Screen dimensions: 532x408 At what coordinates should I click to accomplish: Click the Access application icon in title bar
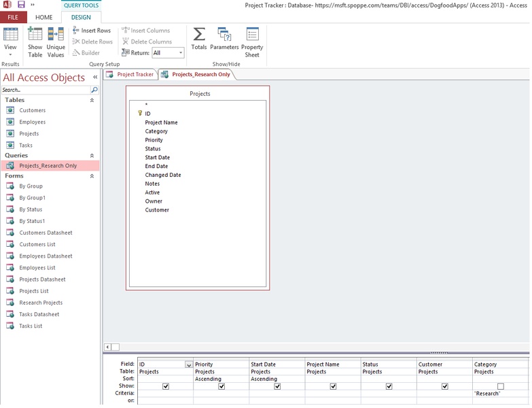pos(7,4)
